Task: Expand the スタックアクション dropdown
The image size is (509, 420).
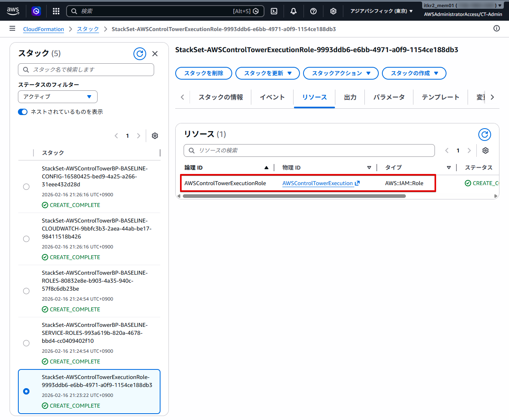Action: coord(341,73)
